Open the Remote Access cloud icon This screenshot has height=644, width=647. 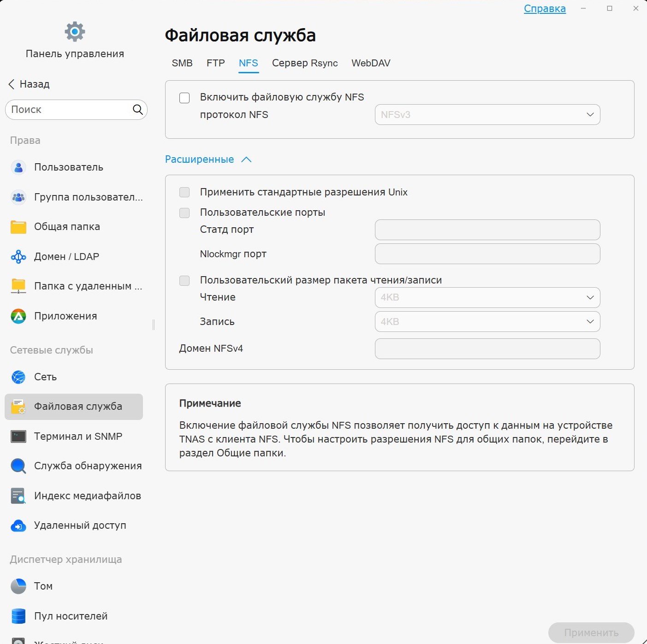[x=18, y=526]
